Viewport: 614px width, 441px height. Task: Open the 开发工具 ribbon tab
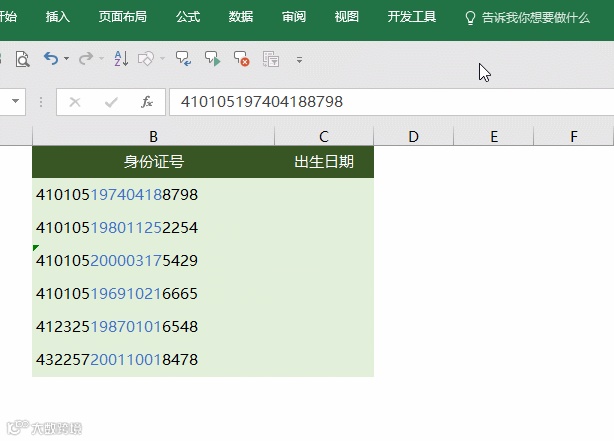click(x=412, y=17)
